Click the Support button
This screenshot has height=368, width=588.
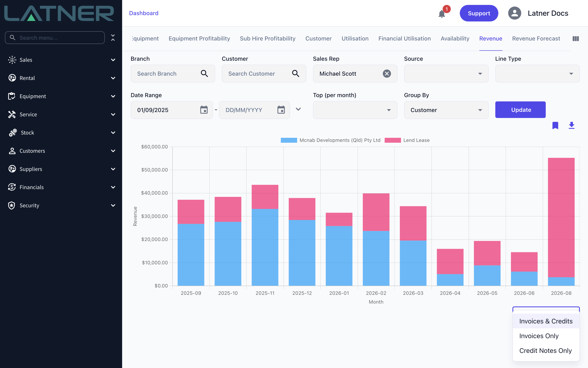[x=479, y=13]
